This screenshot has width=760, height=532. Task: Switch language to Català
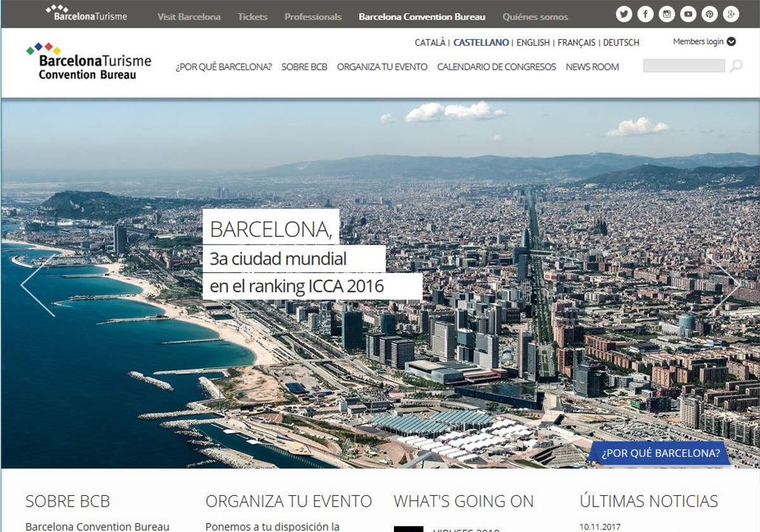click(430, 42)
